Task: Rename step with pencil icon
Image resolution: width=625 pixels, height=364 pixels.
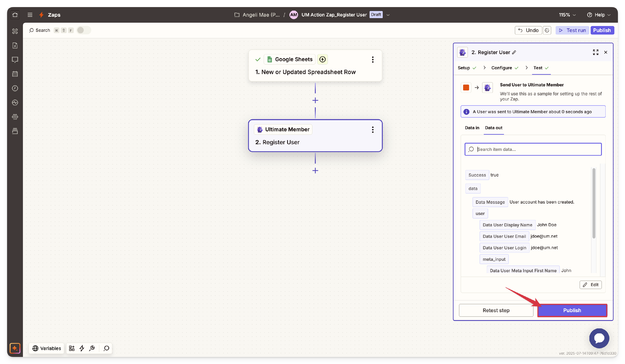Action: click(x=514, y=52)
